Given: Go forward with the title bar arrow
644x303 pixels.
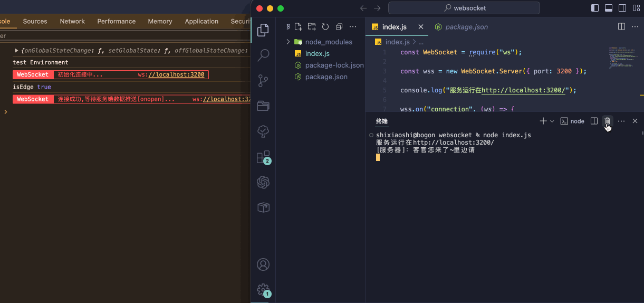Looking at the screenshot, I should coord(377,8).
